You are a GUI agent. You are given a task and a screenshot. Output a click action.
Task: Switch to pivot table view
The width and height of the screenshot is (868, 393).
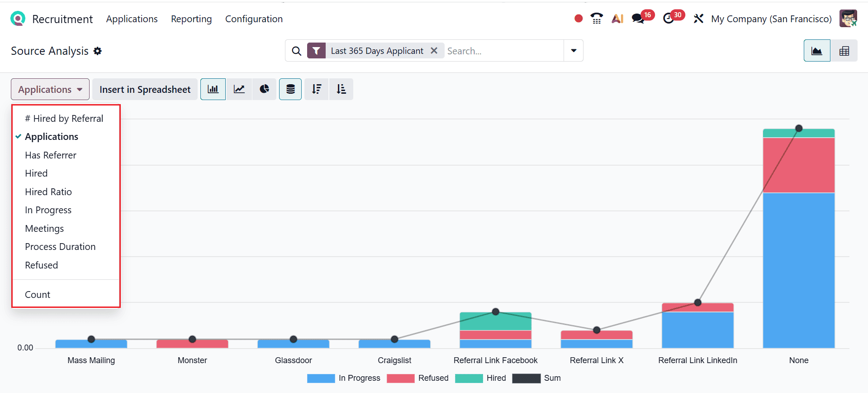[x=844, y=51]
